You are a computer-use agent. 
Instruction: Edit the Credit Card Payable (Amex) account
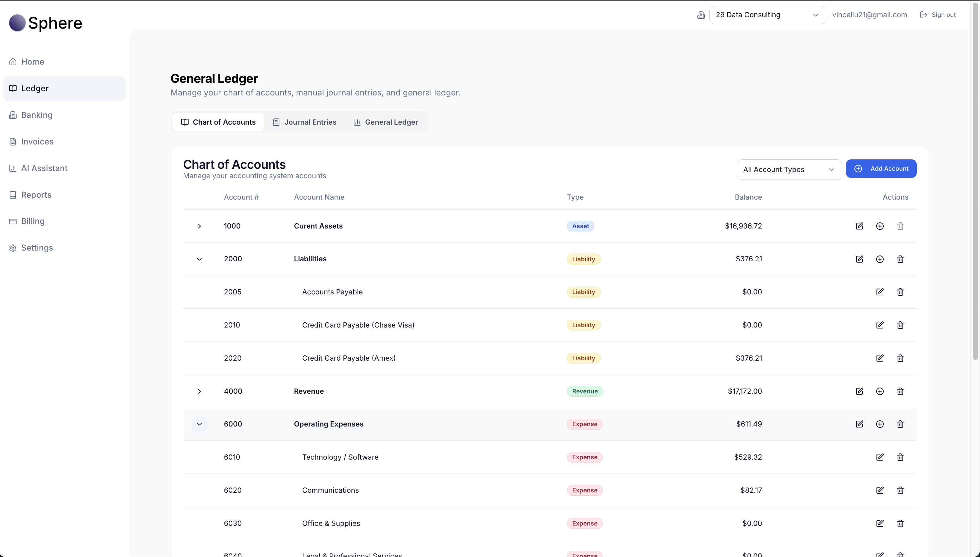tap(879, 358)
